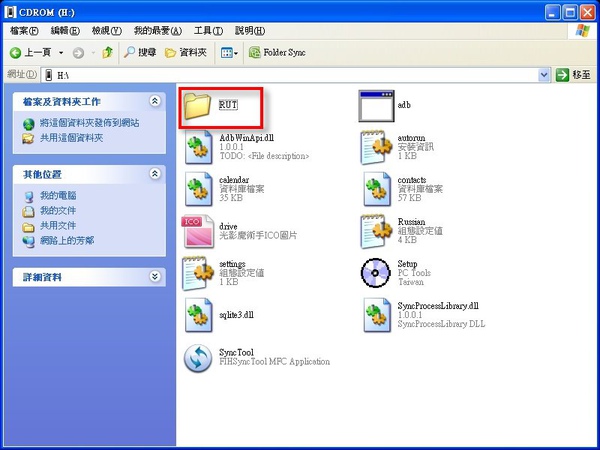Select the calendar database file

click(198, 189)
